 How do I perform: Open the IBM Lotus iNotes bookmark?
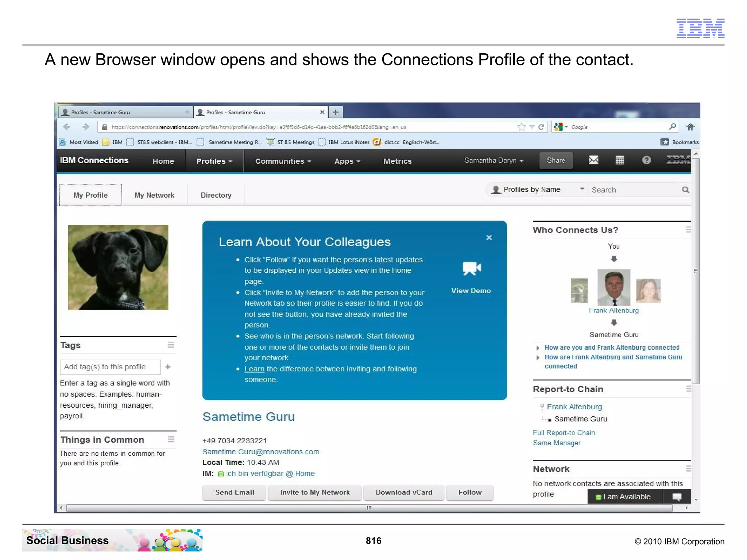344,142
